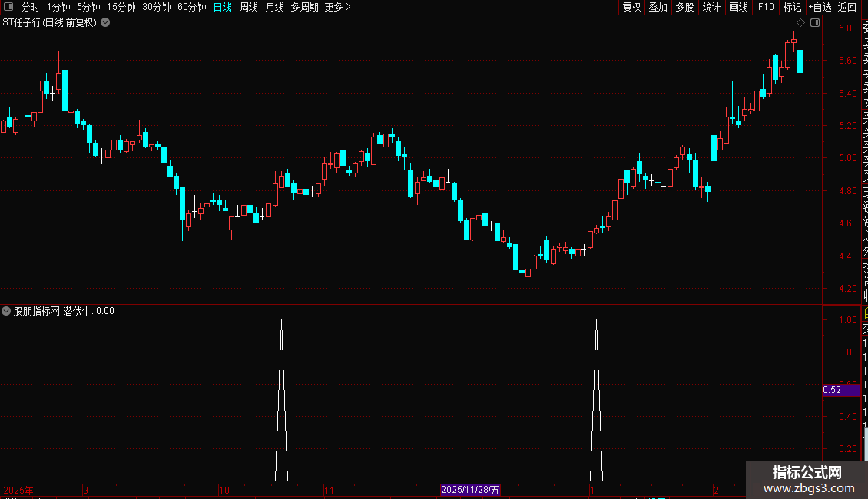Select the 15分钟 period
The height and width of the screenshot is (499, 868).
point(121,7)
